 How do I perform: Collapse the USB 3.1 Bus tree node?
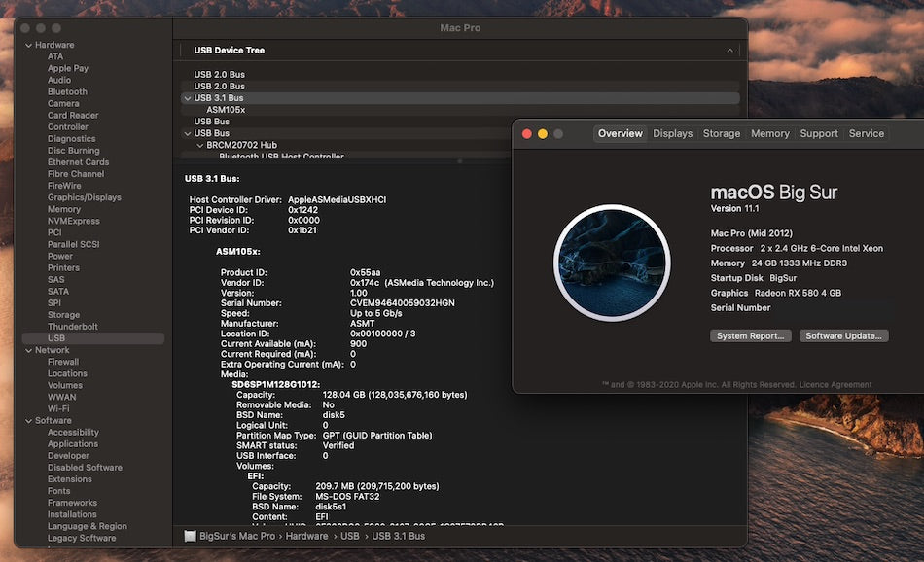pyautogui.click(x=187, y=98)
